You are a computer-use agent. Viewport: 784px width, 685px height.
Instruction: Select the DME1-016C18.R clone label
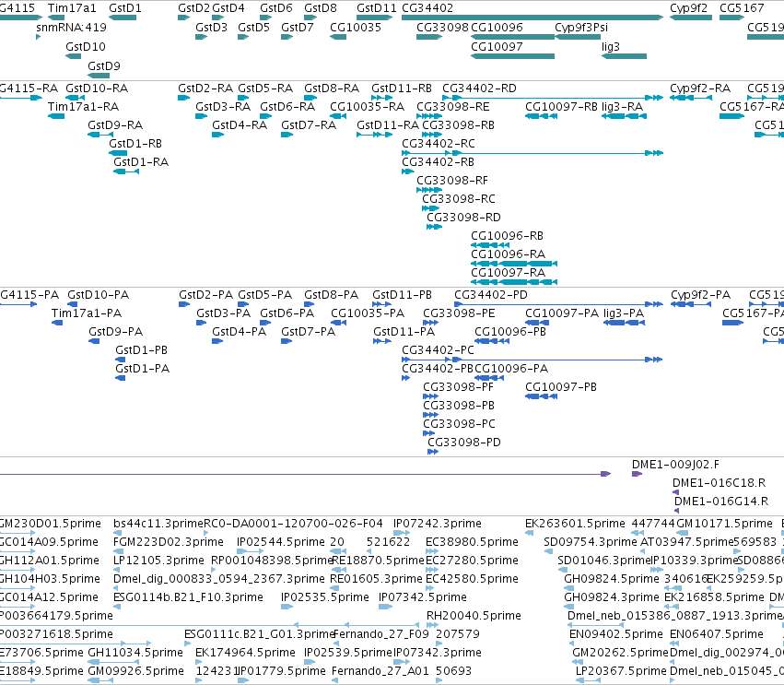[719, 483]
